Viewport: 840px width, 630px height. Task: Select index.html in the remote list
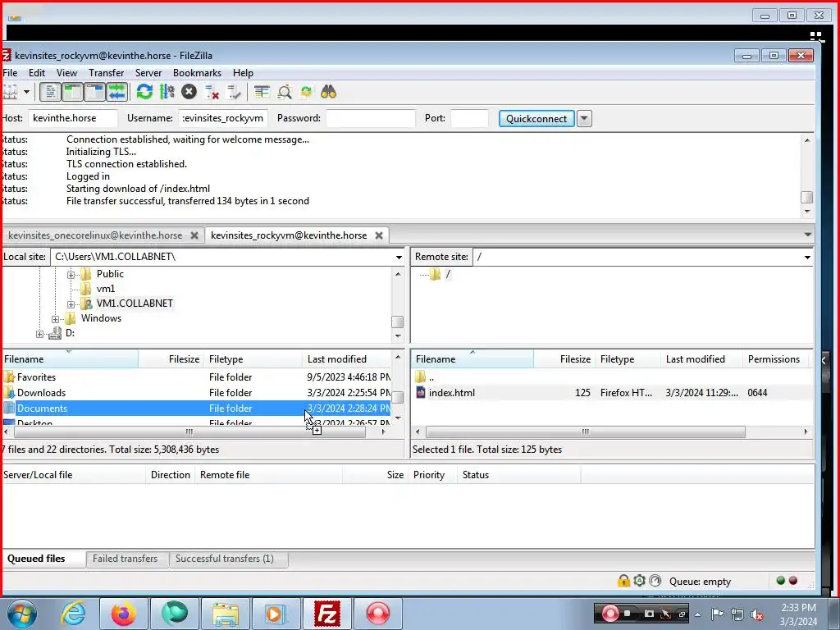[x=610, y=393]
